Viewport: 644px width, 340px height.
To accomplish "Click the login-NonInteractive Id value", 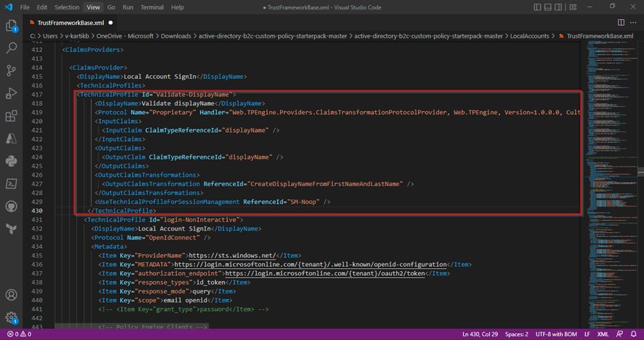I will point(200,220).
